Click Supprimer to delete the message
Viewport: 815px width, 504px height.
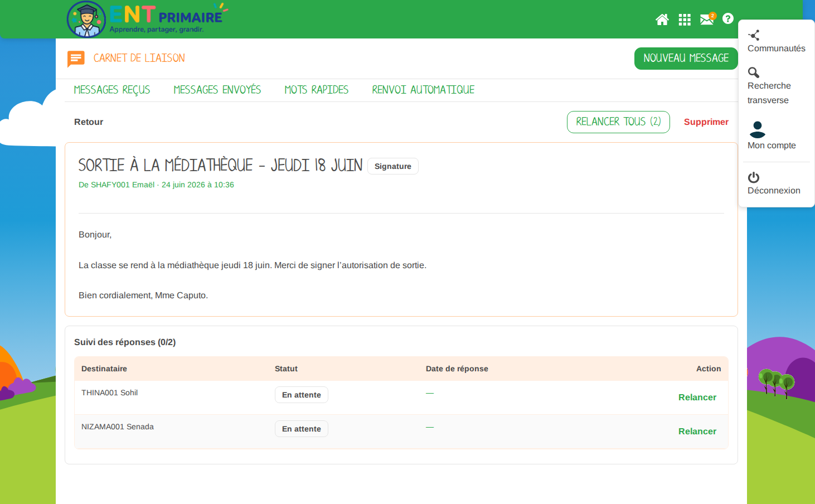click(706, 122)
